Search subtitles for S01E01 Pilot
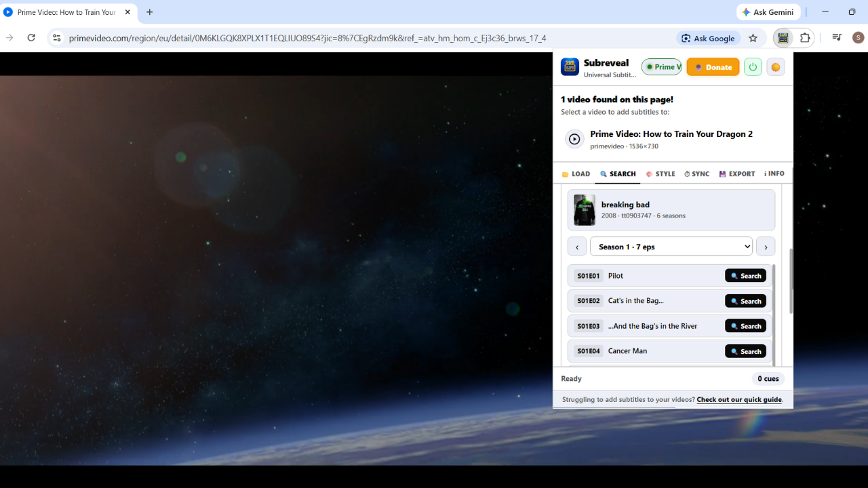 (745, 276)
